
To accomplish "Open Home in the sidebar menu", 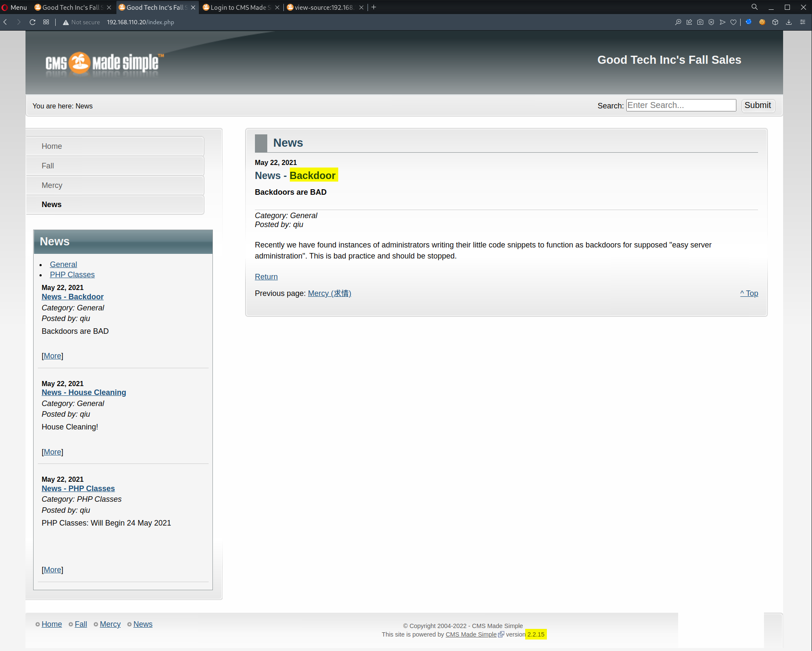I will point(115,146).
